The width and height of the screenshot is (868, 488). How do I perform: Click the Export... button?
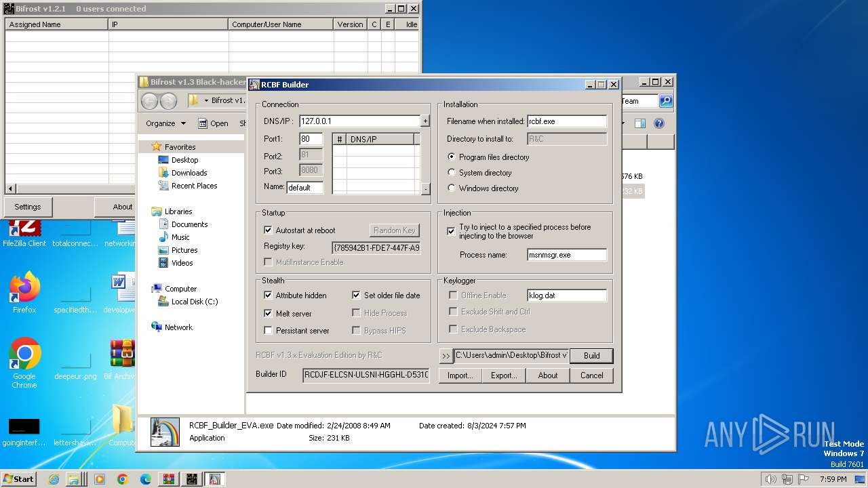(x=504, y=375)
